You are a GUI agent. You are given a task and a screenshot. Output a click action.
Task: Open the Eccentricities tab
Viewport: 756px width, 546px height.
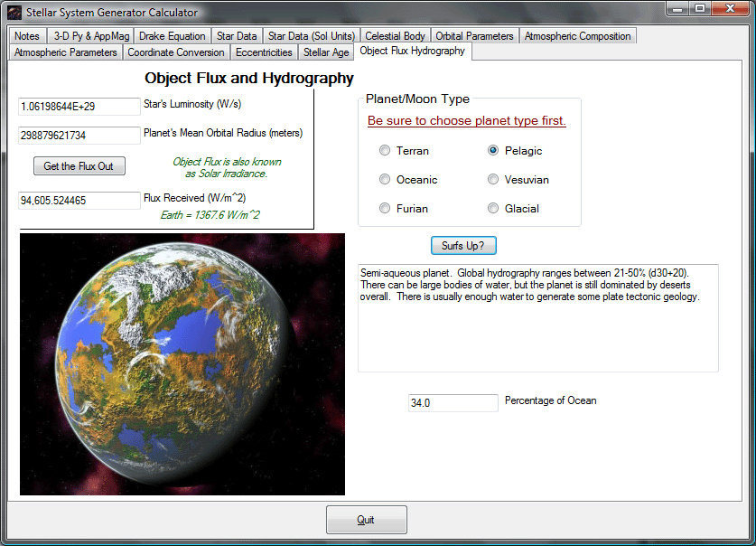pyautogui.click(x=264, y=52)
